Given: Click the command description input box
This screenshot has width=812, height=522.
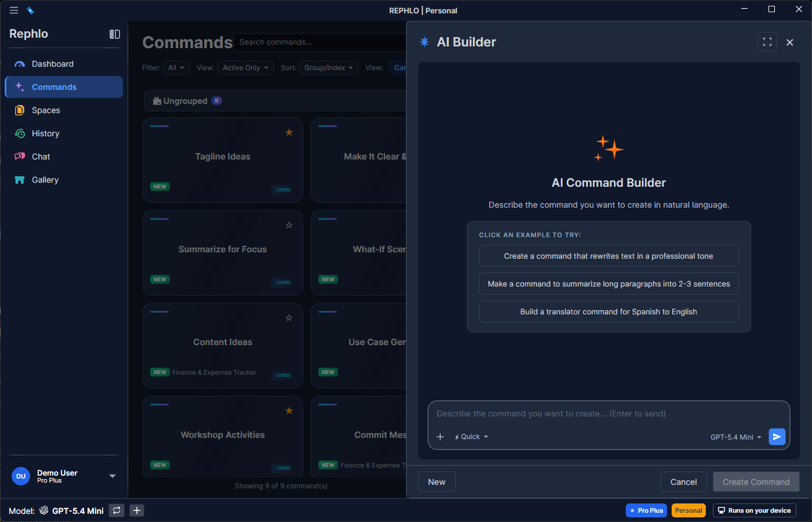Looking at the screenshot, I should (x=608, y=414).
